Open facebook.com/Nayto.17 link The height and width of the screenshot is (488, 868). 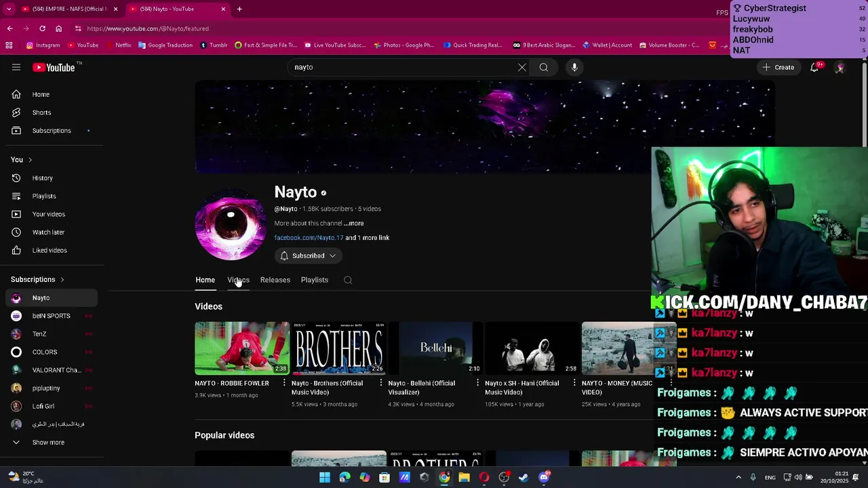pyautogui.click(x=309, y=238)
